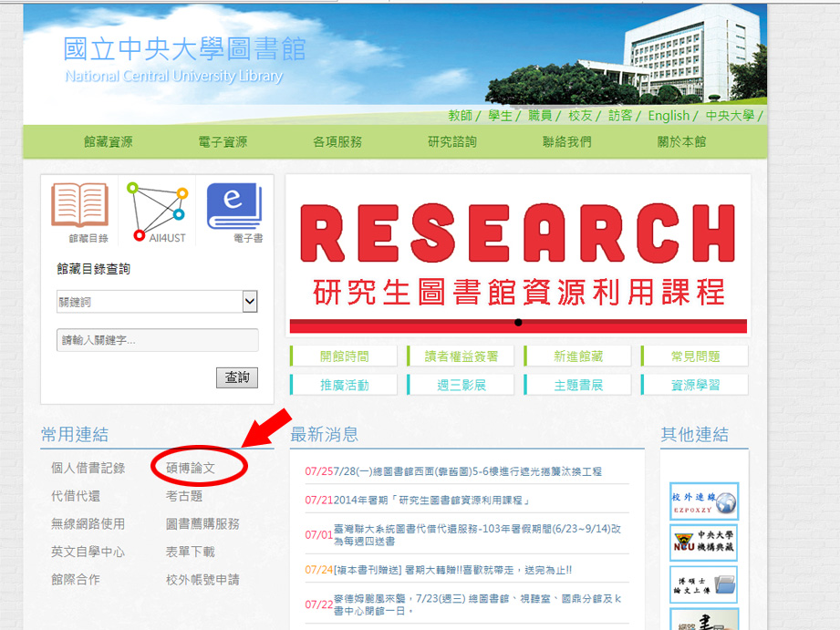
Task: Open the NCU 中央大學機構典藏 icon
Action: pos(703,543)
